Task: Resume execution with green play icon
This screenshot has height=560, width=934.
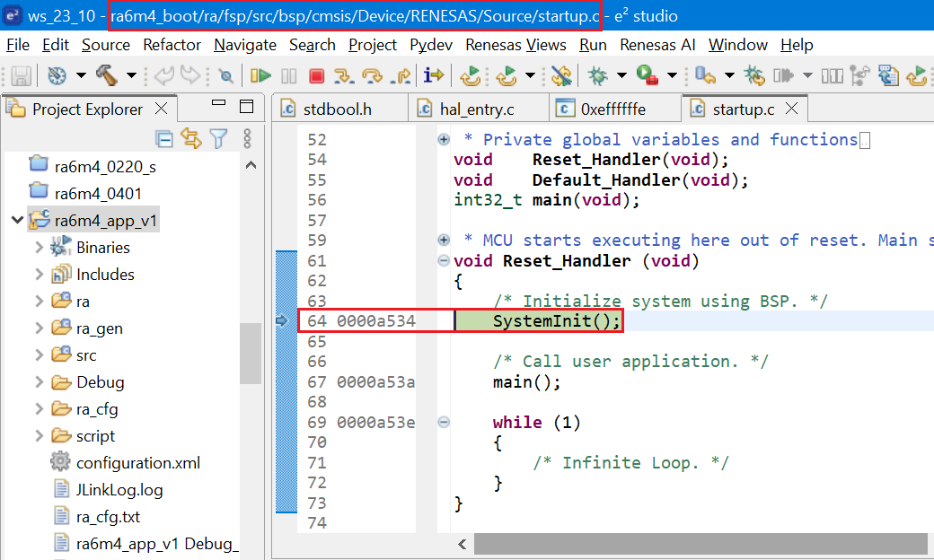Action: [x=260, y=75]
